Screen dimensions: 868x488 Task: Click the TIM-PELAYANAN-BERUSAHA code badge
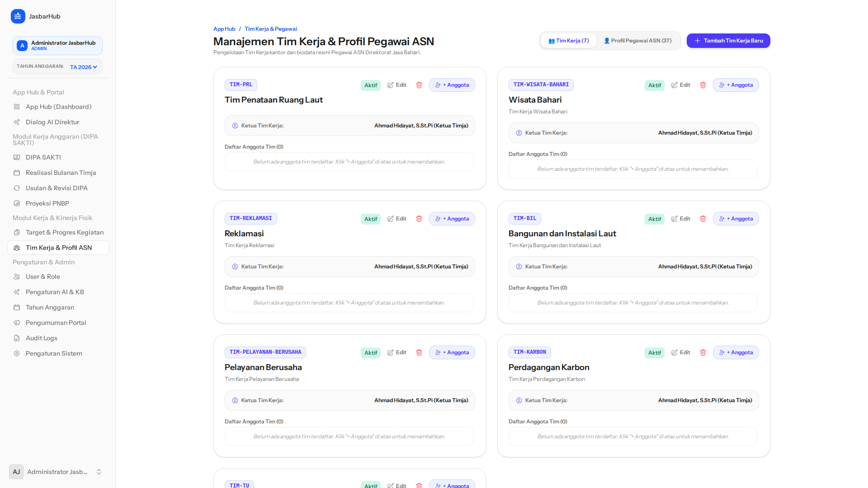(265, 352)
